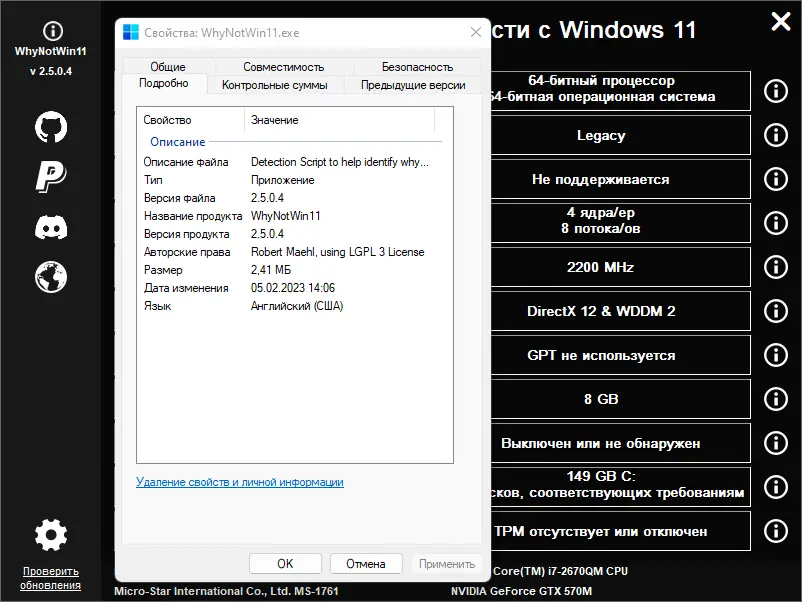Show info for 2200 MHz row

click(775, 267)
